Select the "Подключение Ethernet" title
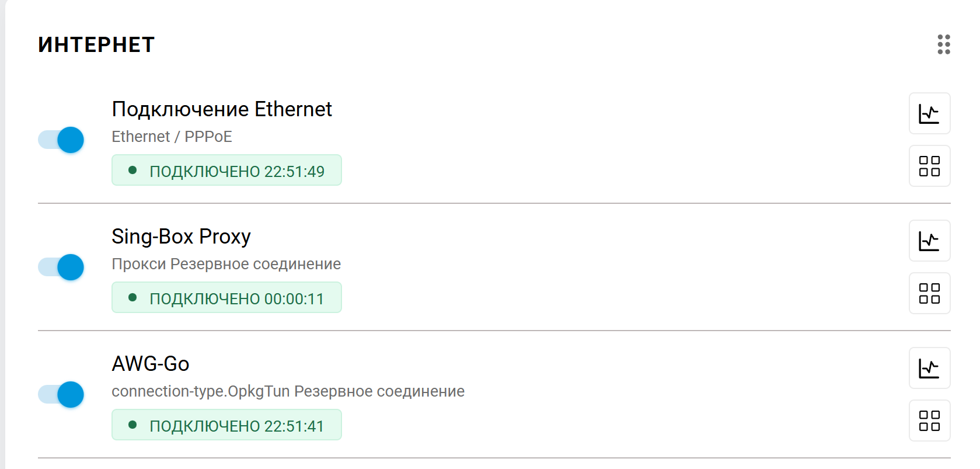 point(222,109)
